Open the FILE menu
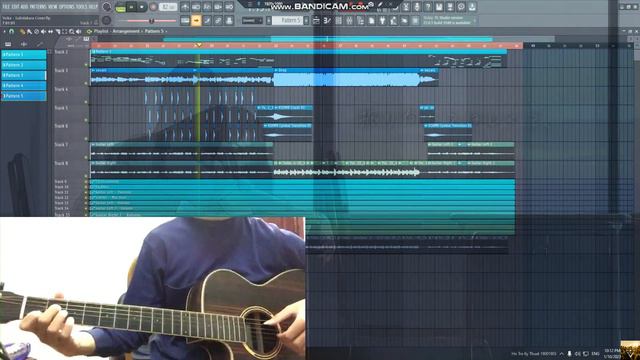 tap(6, 7)
